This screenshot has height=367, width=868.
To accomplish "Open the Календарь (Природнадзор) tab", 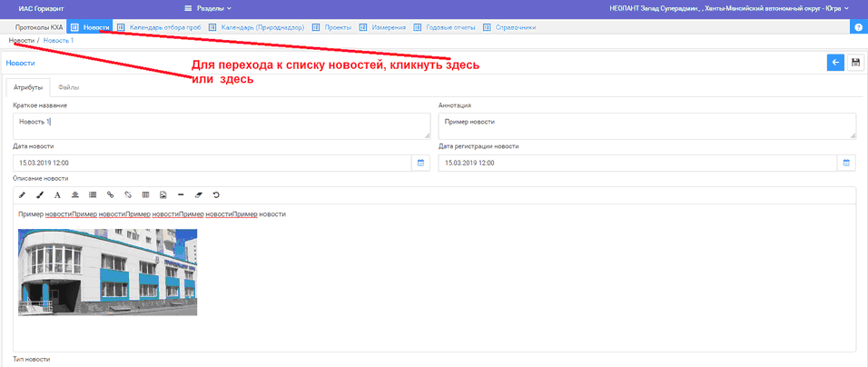I will coord(258,27).
